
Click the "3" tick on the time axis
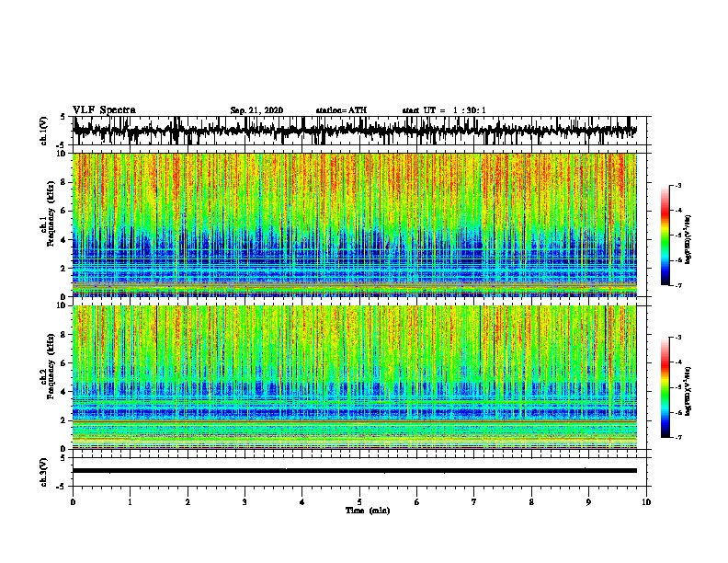point(245,502)
